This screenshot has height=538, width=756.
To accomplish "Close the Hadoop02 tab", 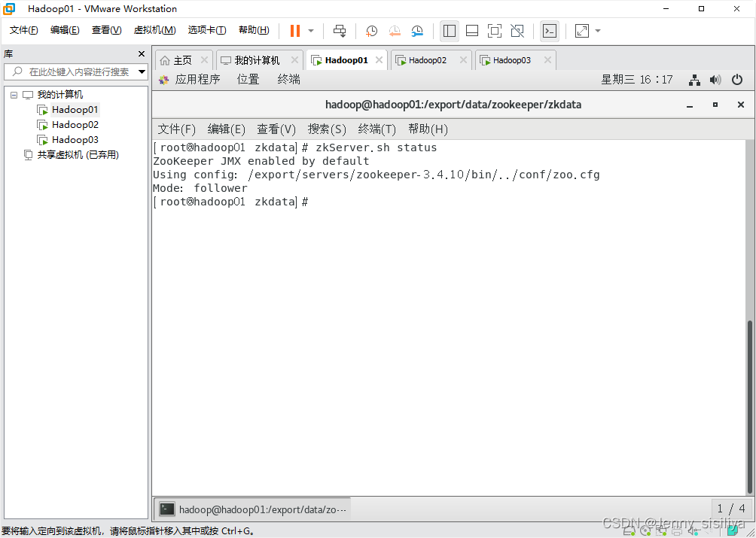I will pos(463,59).
